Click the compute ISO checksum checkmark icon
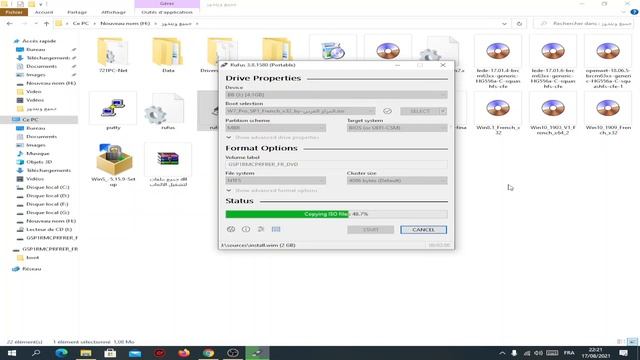This screenshot has width=640, height=360. point(387,111)
